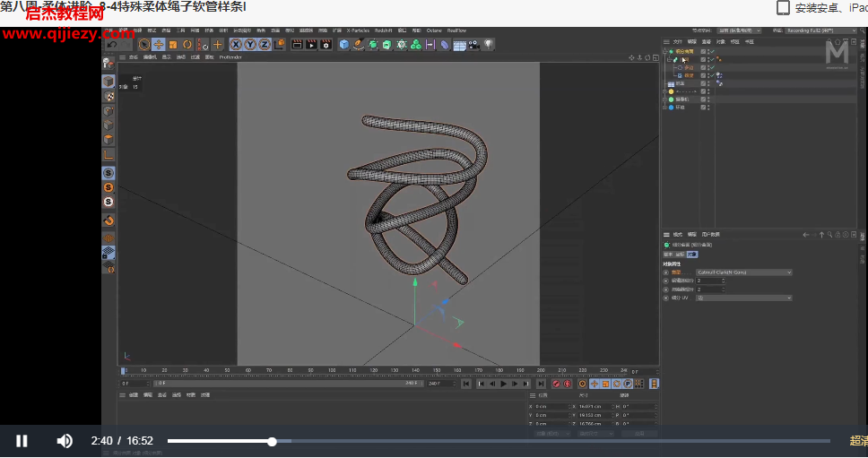Collapse the top Subdivision Surface tree item
This screenshot has width=868, height=458.
(x=665, y=51)
